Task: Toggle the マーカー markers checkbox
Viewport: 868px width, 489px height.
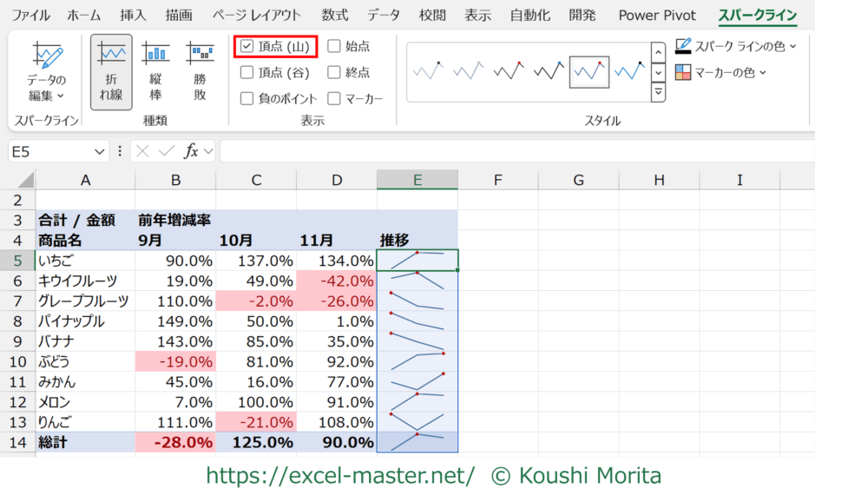Action: [x=334, y=99]
